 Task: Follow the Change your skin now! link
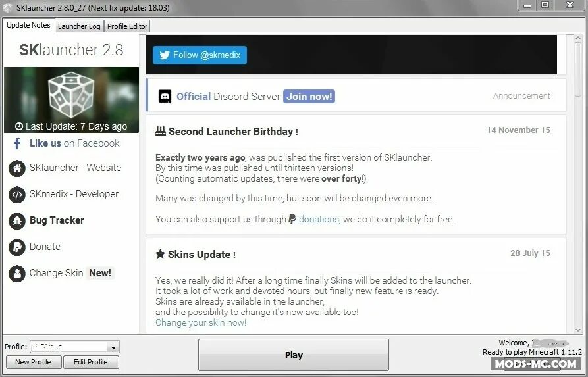pos(201,322)
